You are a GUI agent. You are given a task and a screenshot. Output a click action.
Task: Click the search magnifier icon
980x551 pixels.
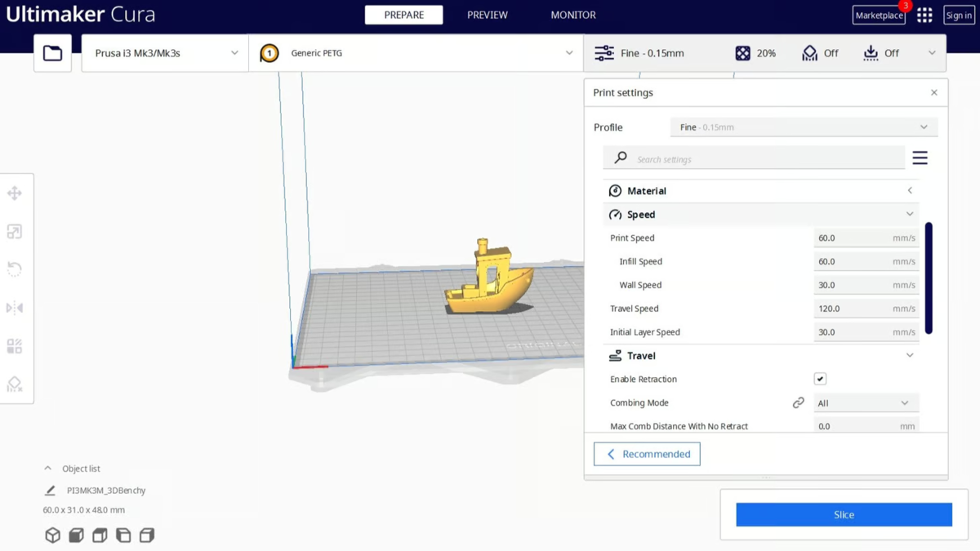[621, 158]
